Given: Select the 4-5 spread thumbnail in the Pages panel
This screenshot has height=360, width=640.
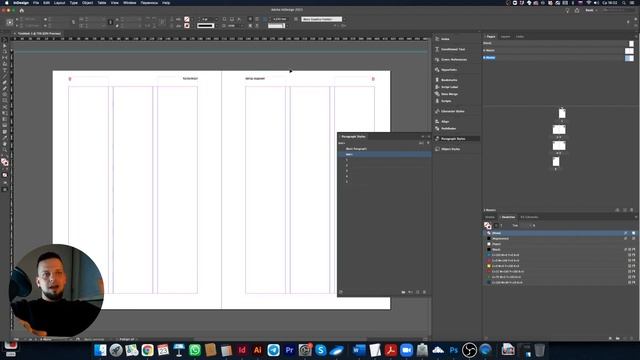Looking at the screenshot, I should [559, 145].
